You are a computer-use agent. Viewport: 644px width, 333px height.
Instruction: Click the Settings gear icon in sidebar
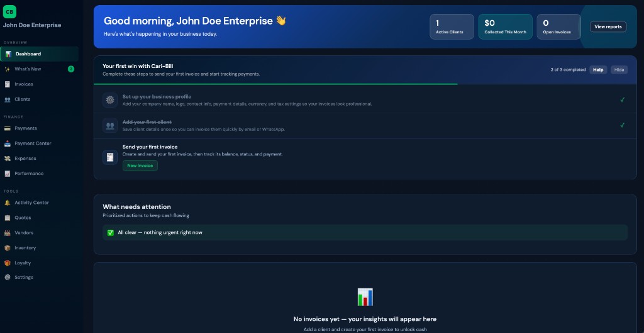(8, 278)
